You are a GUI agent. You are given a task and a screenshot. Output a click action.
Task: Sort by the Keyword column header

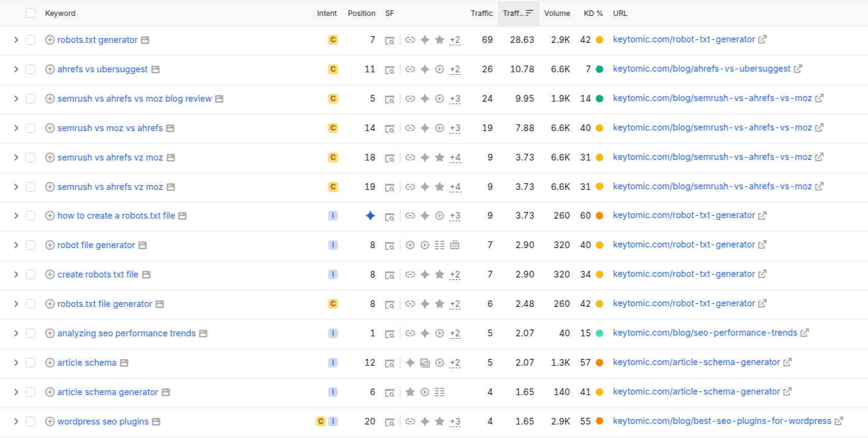pos(60,13)
